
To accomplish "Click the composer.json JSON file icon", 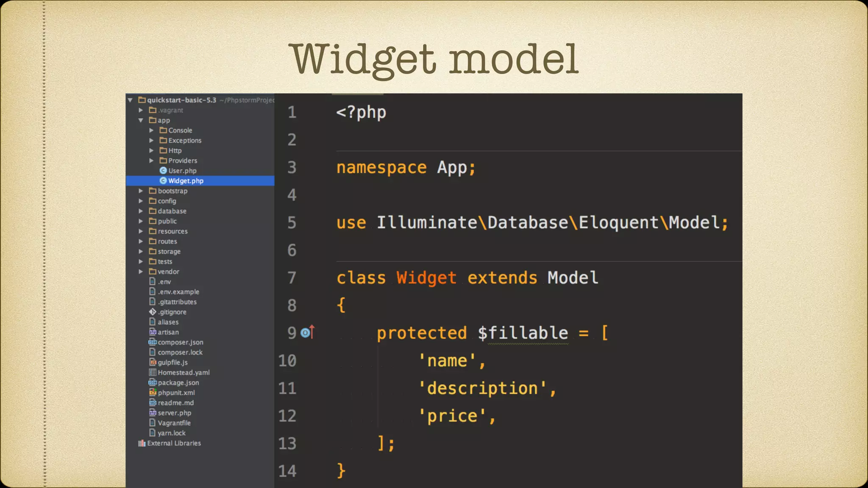I will 153,342.
